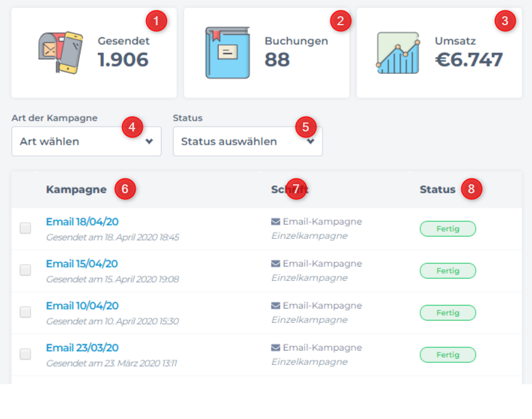Click the red annotation badge number 1
532x419 pixels.
157,22
